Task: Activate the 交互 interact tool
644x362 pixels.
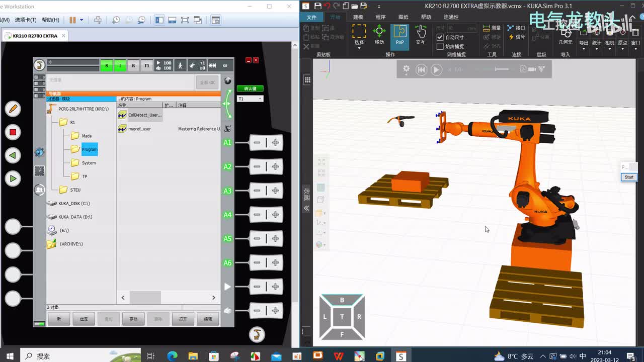Action: [421, 35]
